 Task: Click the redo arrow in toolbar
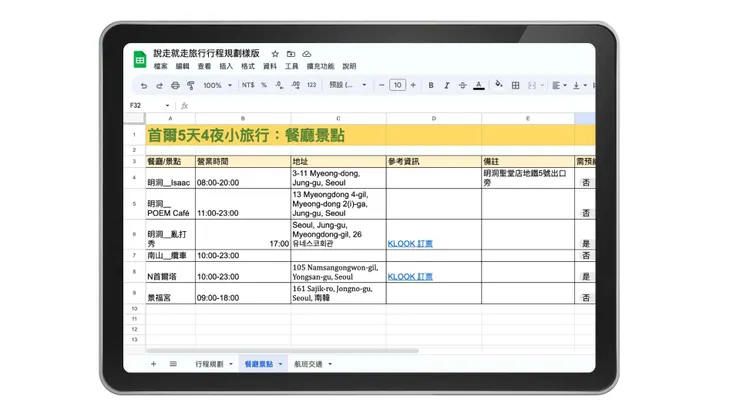coord(159,85)
